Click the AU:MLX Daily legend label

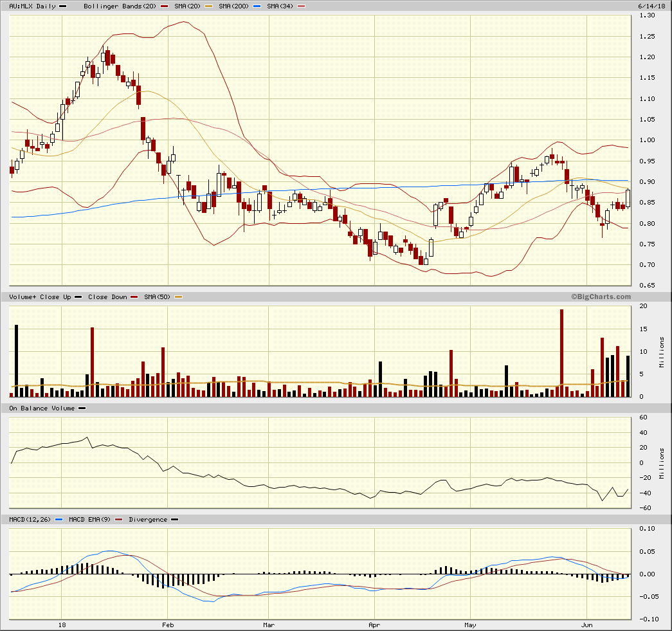33,6
